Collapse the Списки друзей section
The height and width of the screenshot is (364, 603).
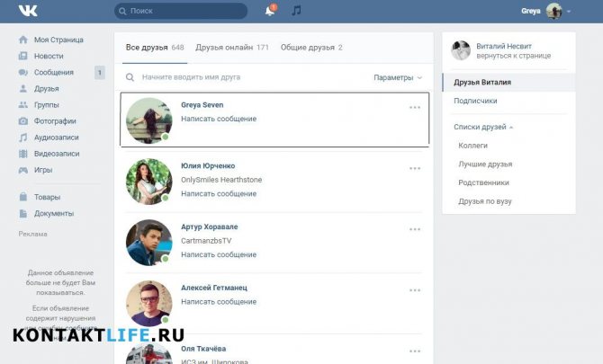(x=483, y=127)
